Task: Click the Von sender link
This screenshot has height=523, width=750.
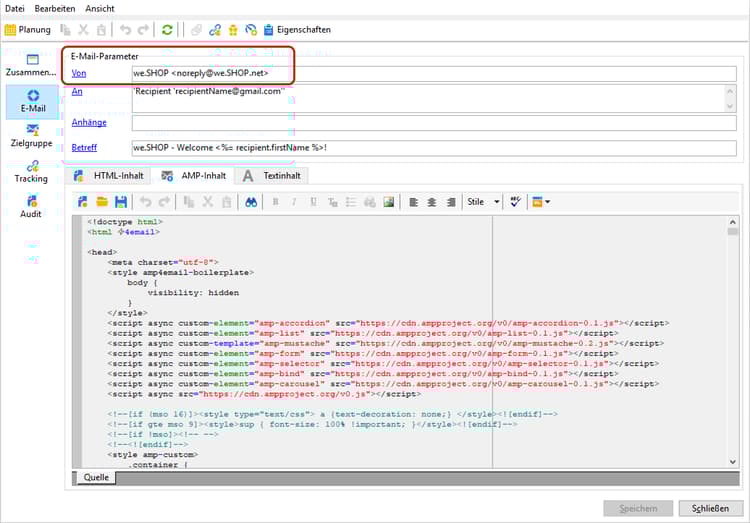Action: point(78,73)
